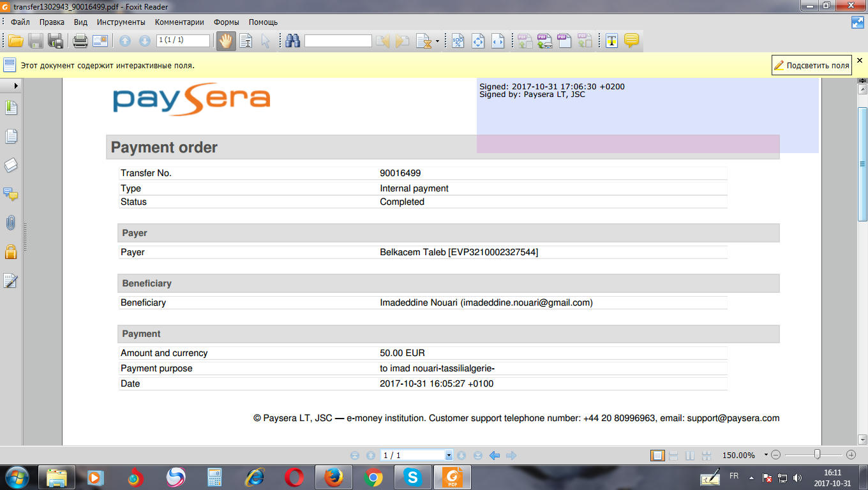The image size is (868, 490).
Task: Switch to facing pages view mode
Action: click(689, 456)
